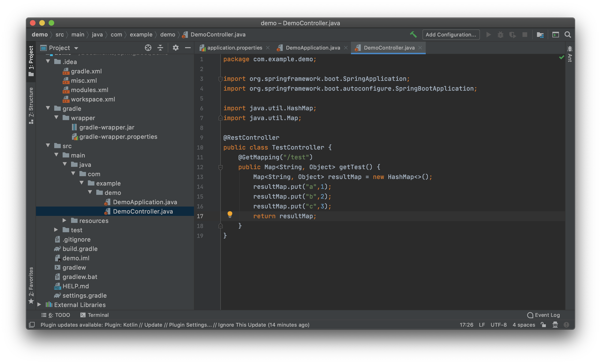601x364 pixels.
Task: Switch to application.properties tab
Action: (x=234, y=48)
